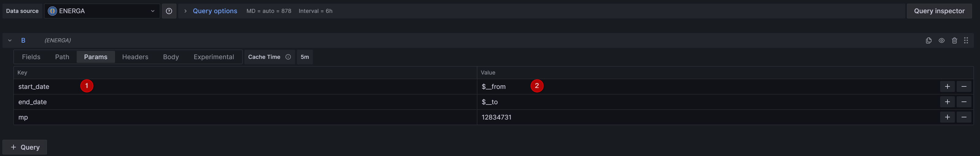Toggle visibility of query B
The height and width of the screenshot is (156, 980).
[942, 40]
